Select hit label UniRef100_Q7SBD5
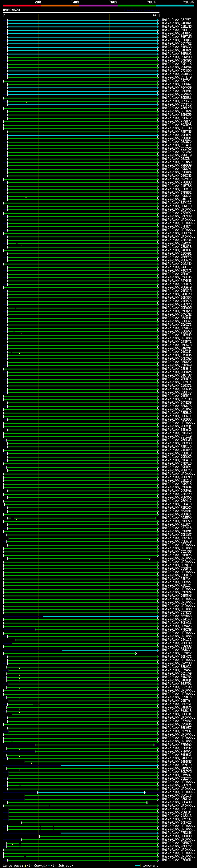This screenshot has width=197, height=868. click(177, 355)
